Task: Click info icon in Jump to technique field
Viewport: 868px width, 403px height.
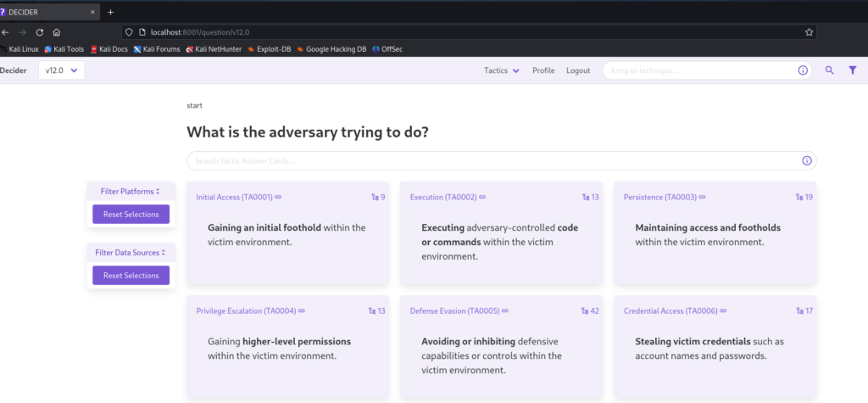Action: (x=803, y=70)
